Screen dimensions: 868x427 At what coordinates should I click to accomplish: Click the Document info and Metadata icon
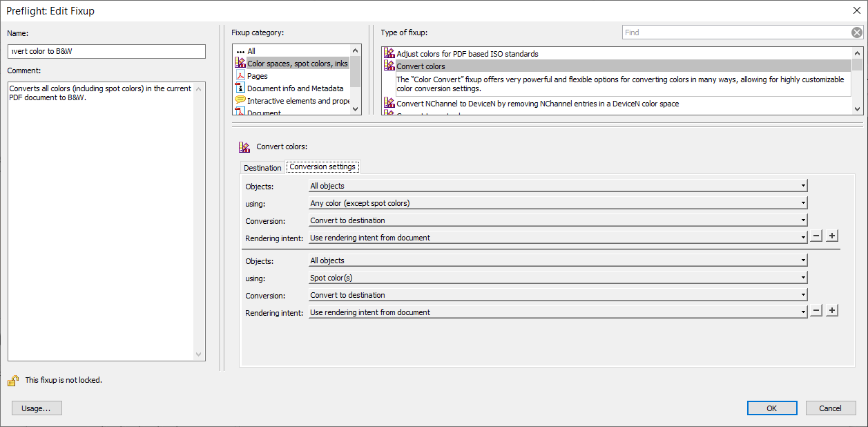(x=240, y=88)
